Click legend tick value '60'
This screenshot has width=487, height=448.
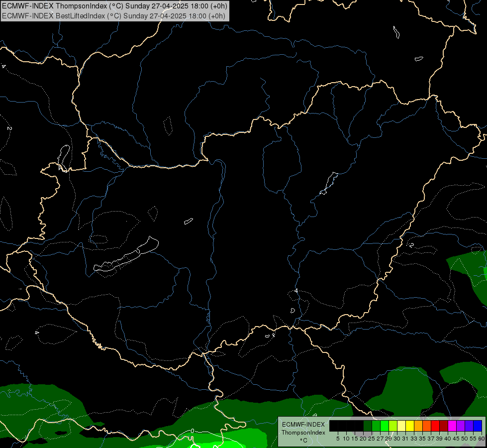[482, 439]
